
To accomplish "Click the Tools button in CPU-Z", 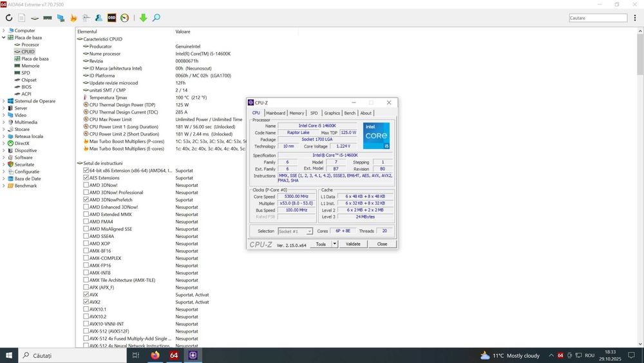I will tap(321, 244).
